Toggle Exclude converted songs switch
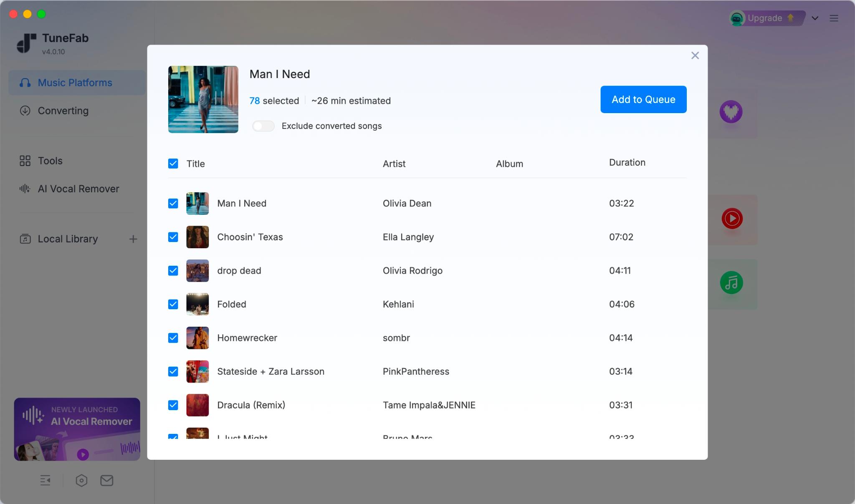Image resolution: width=855 pixels, height=504 pixels. tap(263, 126)
